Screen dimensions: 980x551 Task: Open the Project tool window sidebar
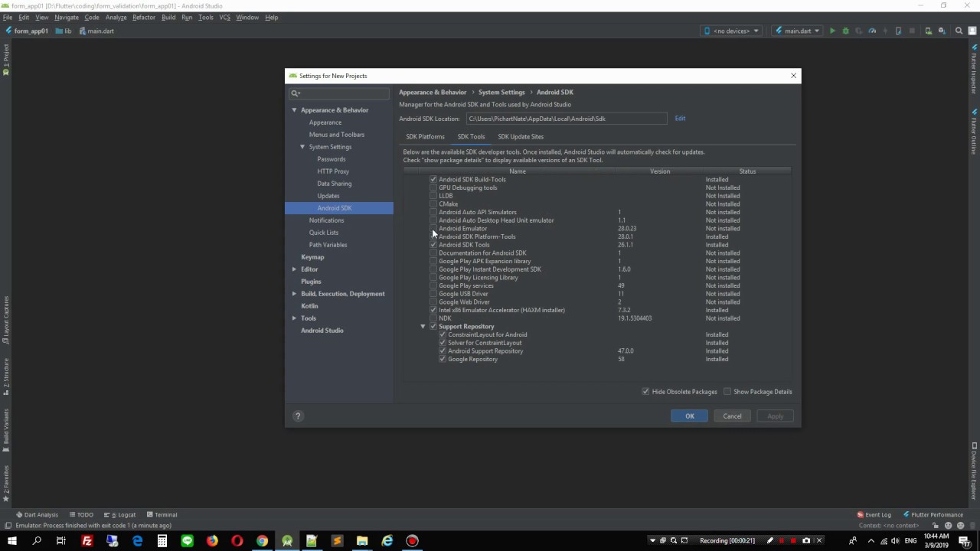(6, 60)
